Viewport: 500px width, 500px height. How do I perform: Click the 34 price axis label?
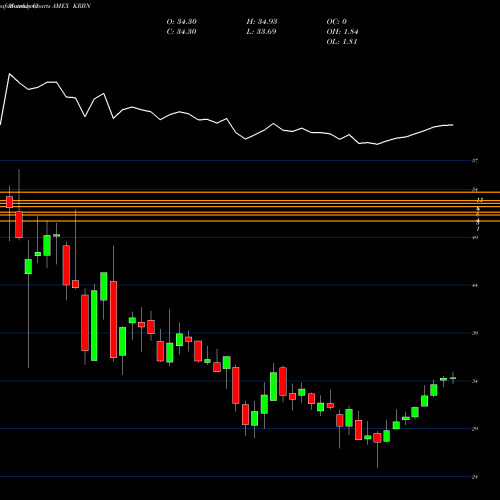475,381
